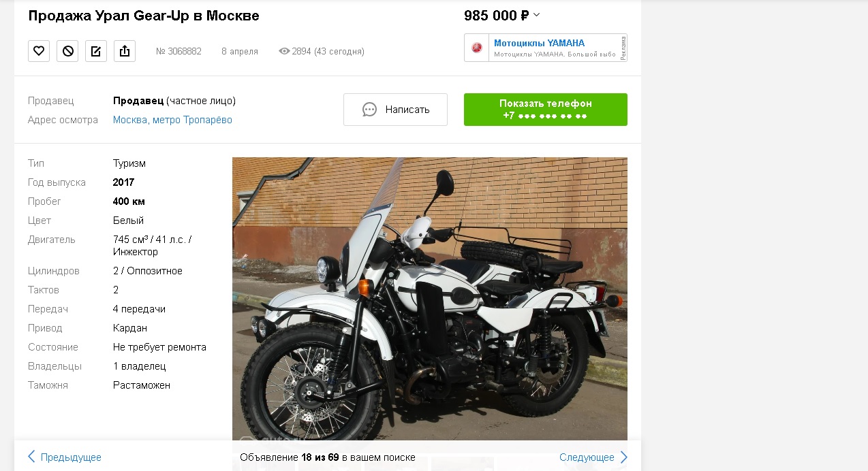The height and width of the screenshot is (471, 868).
Task: Add listing to favorites with heart icon
Action: tap(39, 51)
